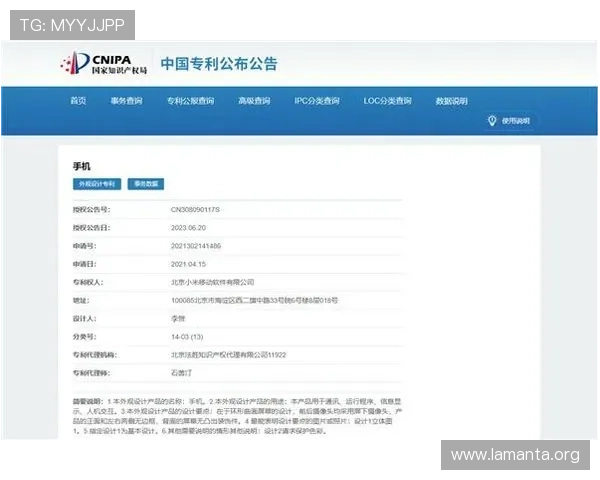Click the 地址 field label
This screenshot has width=600, height=480.
(81, 300)
